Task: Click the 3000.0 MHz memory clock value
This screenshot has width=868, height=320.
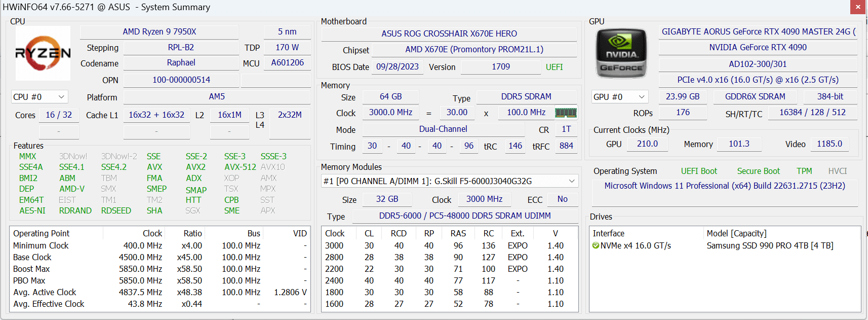Action: pos(390,112)
